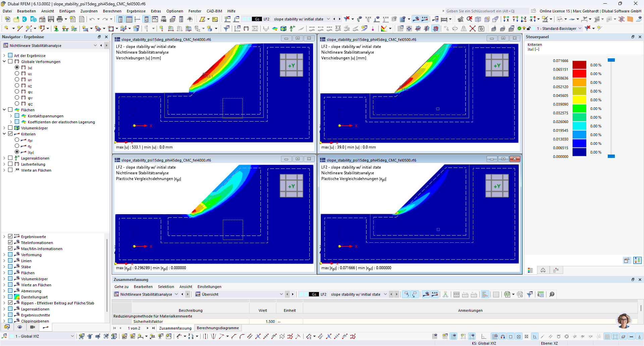Toggle the Ergebniswerte checkbox
This screenshot has height=346, width=644.
(10, 237)
